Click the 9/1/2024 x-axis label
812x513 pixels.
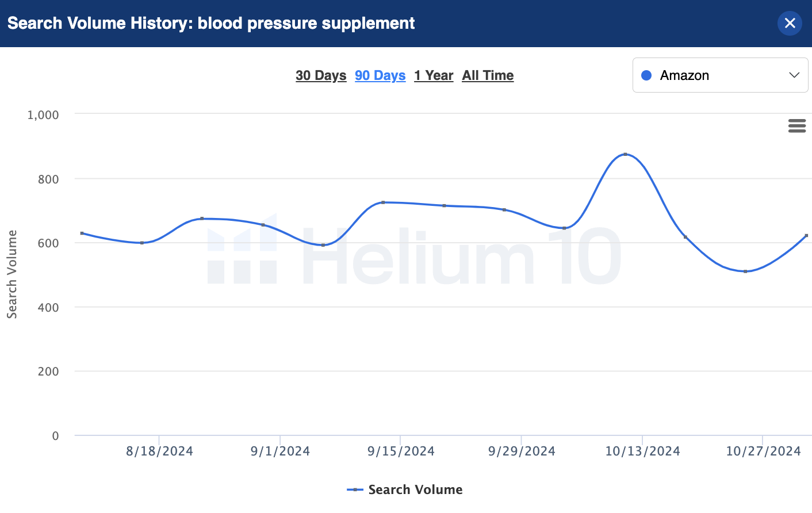point(280,451)
